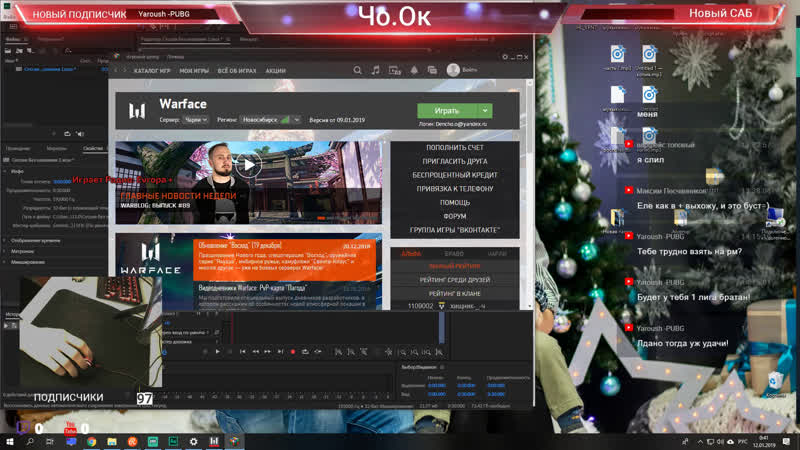Viewport: 800px width, 450px height.
Task: Click ПРИГЛАСИТЬ ДРУГА link
Action: point(455,161)
